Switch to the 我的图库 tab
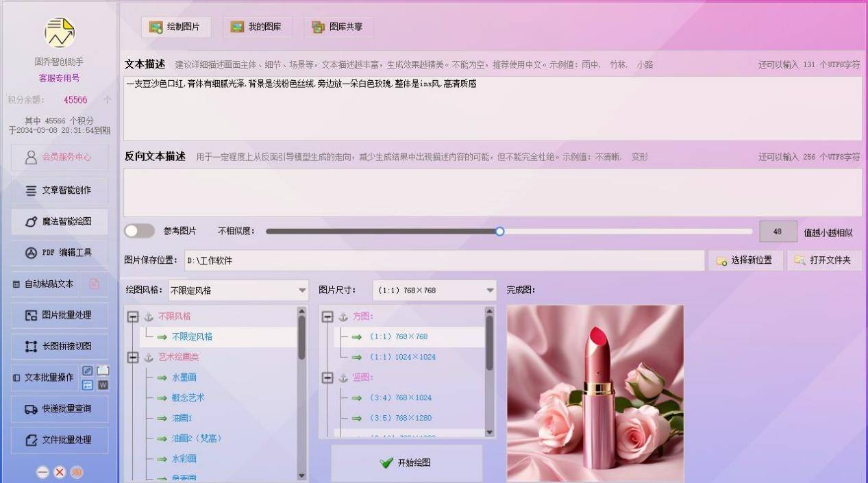The width and height of the screenshot is (868, 483). [x=257, y=27]
